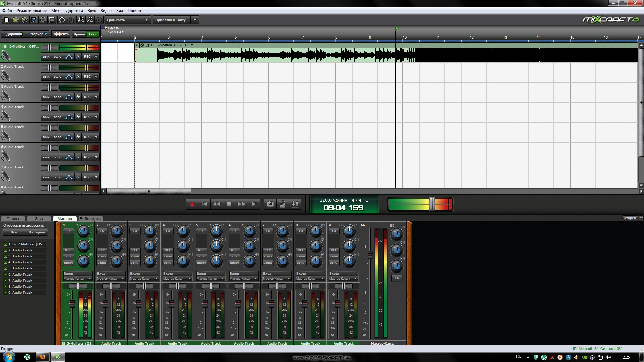Mute mixer channel 6 with its выкл button
644x362 pixels.
coord(234,263)
